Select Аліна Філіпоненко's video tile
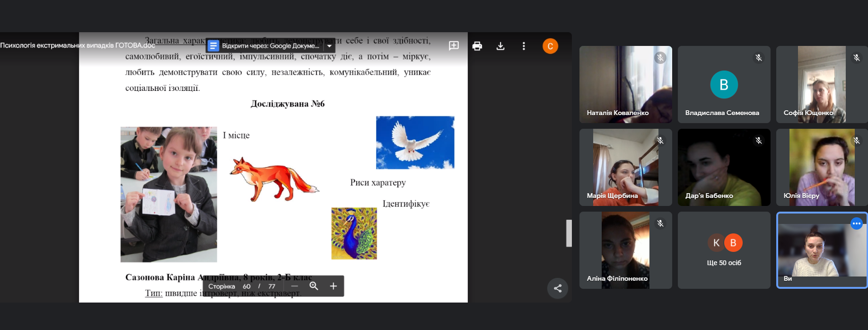The image size is (868, 330). 626,250
